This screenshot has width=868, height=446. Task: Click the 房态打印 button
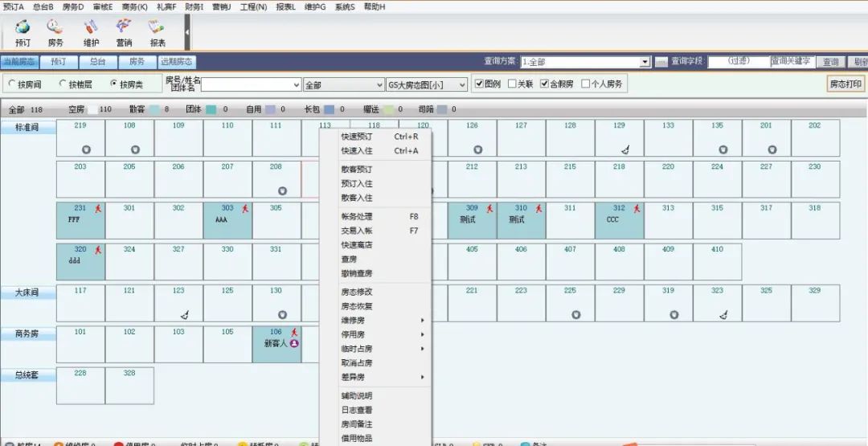(845, 84)
